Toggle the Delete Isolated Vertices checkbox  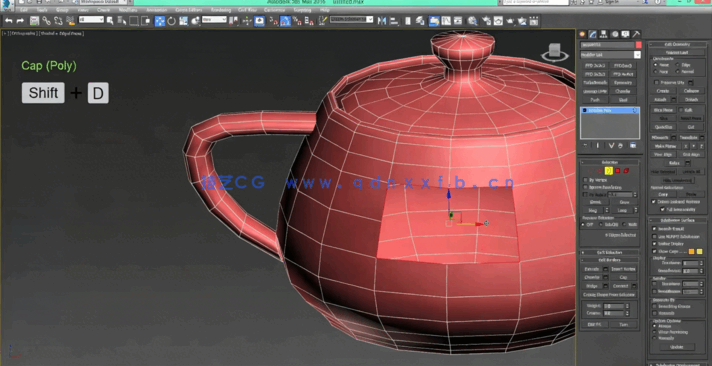tap(654, 202)
